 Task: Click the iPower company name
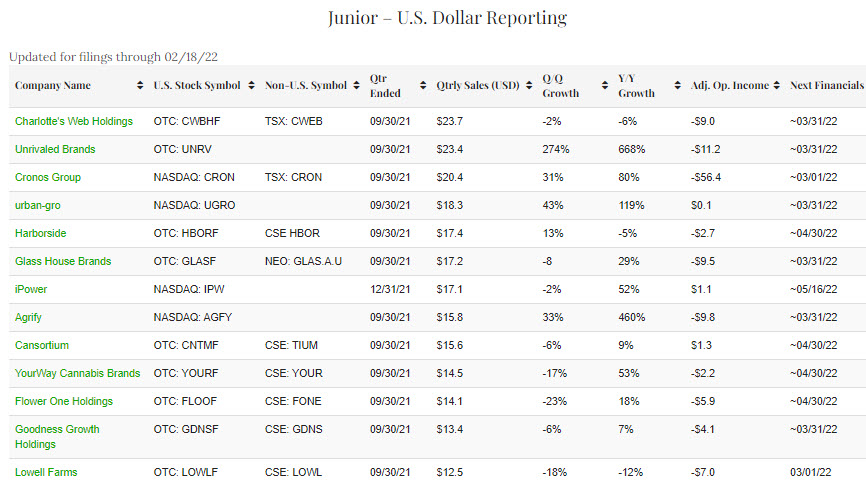[31, 289]
